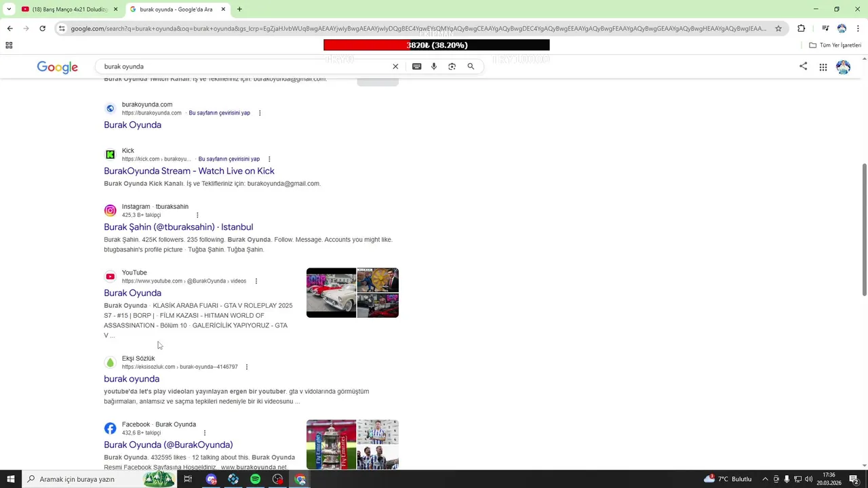Open the media controls icon in the toolbar
The width and height of the screenshot is (868, 488).
coord(825,28)
